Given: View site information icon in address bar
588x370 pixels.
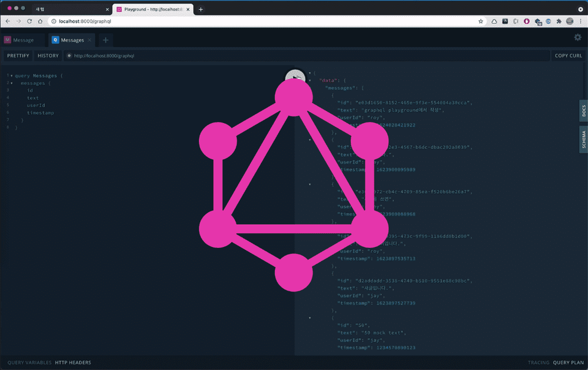Looking at the screenshot, I should coord(54,21).
